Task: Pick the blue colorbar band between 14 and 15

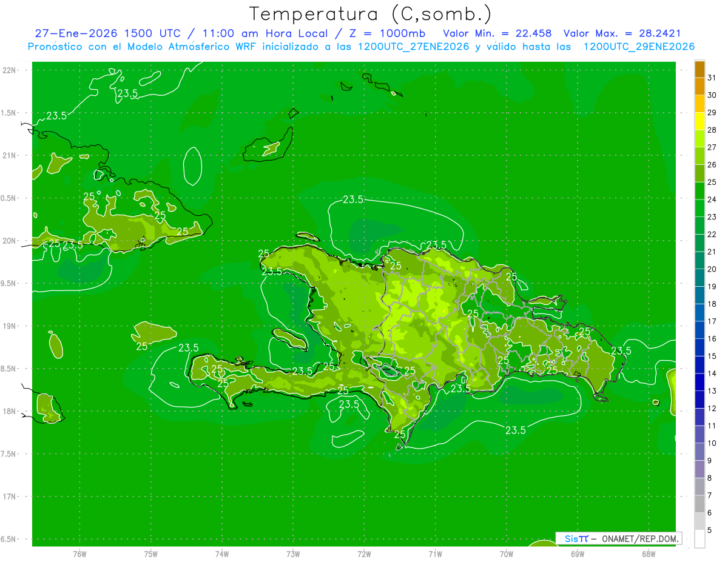Action: pos(699,365)
